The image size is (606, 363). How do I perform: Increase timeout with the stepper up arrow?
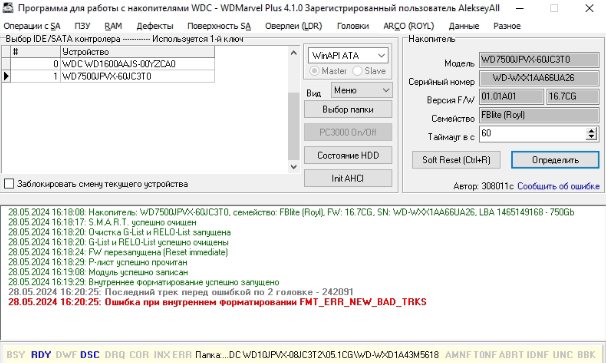pyautogui.click(x=591, y=131)
